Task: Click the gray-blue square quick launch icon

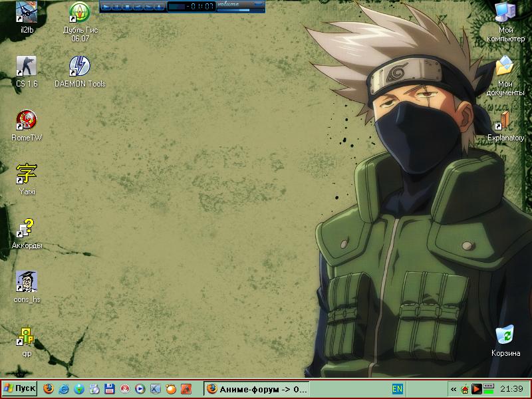Action: [x=156, y=388]
